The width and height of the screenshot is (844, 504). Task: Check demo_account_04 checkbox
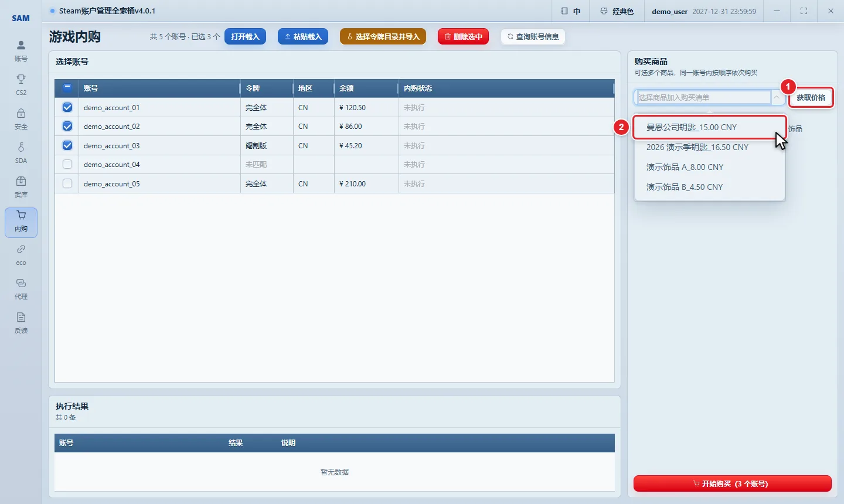coord(67,164)
